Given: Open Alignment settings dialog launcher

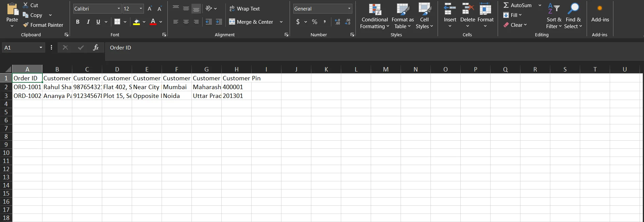Looking at the screenshot, I should click(x=287, y=35).
